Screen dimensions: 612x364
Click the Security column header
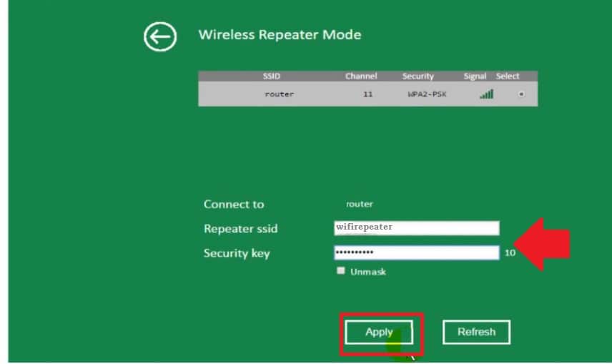tap(418, 77)
